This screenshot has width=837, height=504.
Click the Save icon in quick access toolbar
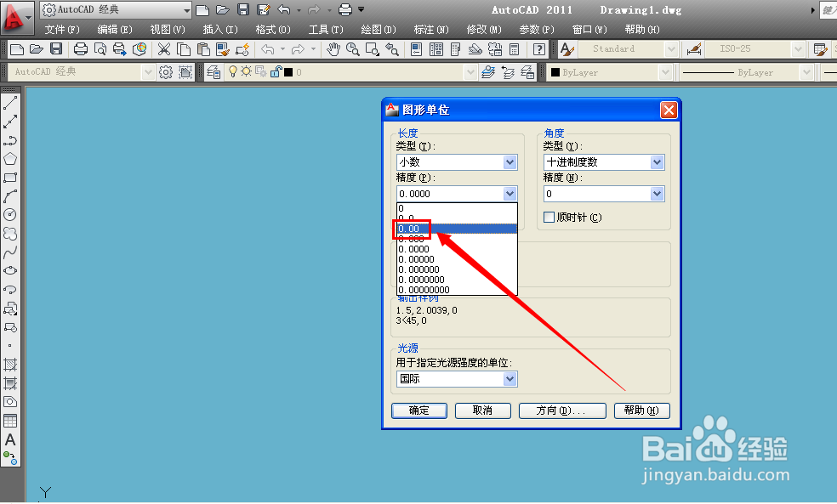243,9
